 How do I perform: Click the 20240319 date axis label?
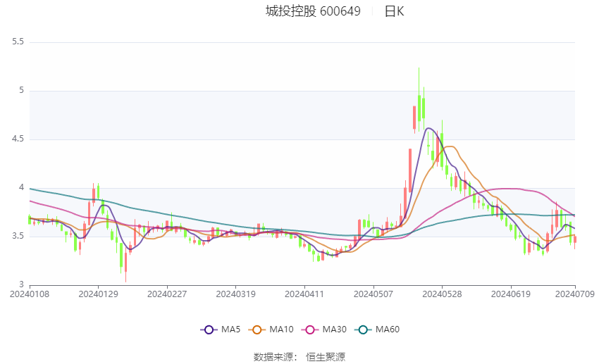click(235, 294)
